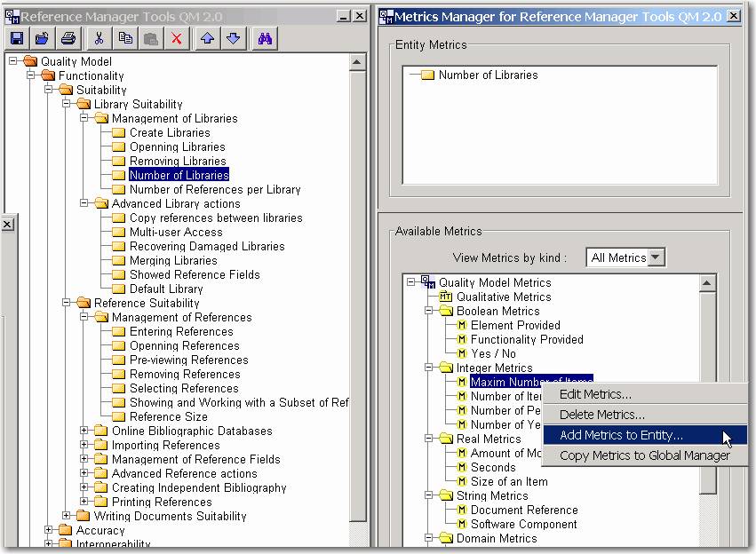Select Edit Metrics in the context menu

[595, 394]
